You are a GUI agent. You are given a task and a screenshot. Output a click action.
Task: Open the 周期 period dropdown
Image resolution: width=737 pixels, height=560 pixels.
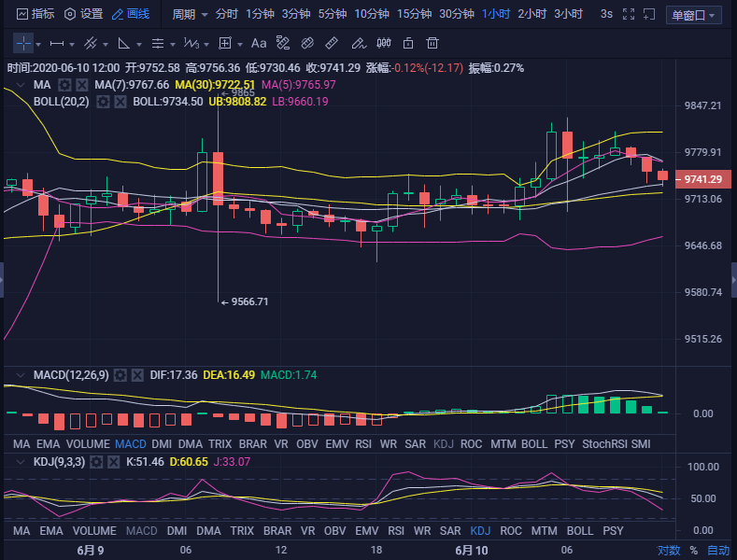tap(190, 15)
